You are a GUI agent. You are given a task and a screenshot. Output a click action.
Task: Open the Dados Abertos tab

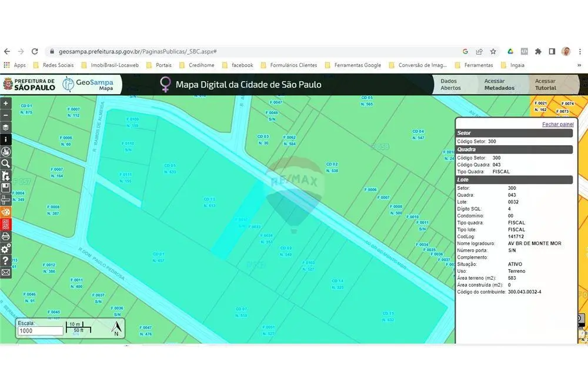pyautogui.click(x=450, y=85)
